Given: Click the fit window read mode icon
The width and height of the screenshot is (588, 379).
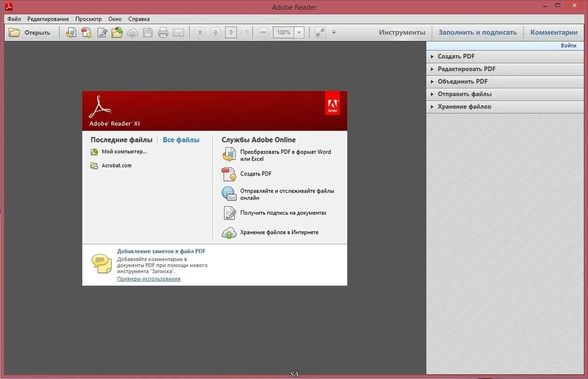Looking at the screenshot, I should (x=320, y=33).
